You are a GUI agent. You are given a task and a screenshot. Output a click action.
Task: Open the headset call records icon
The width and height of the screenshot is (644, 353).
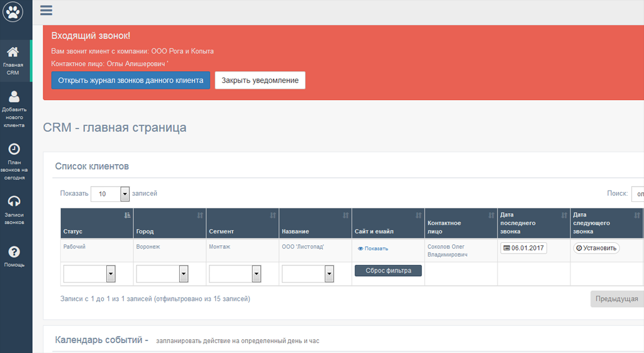(14, 201)
